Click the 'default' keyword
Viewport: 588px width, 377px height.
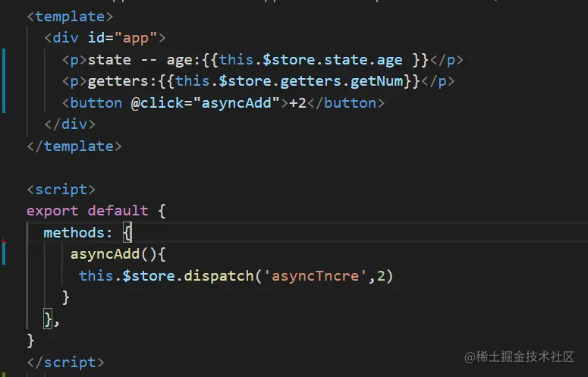pyautogui.click(x=118, y=211)
